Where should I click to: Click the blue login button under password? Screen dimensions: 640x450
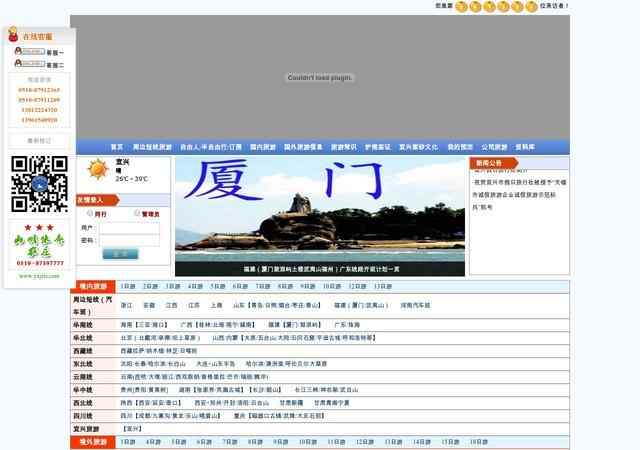[x=120, y=254]
